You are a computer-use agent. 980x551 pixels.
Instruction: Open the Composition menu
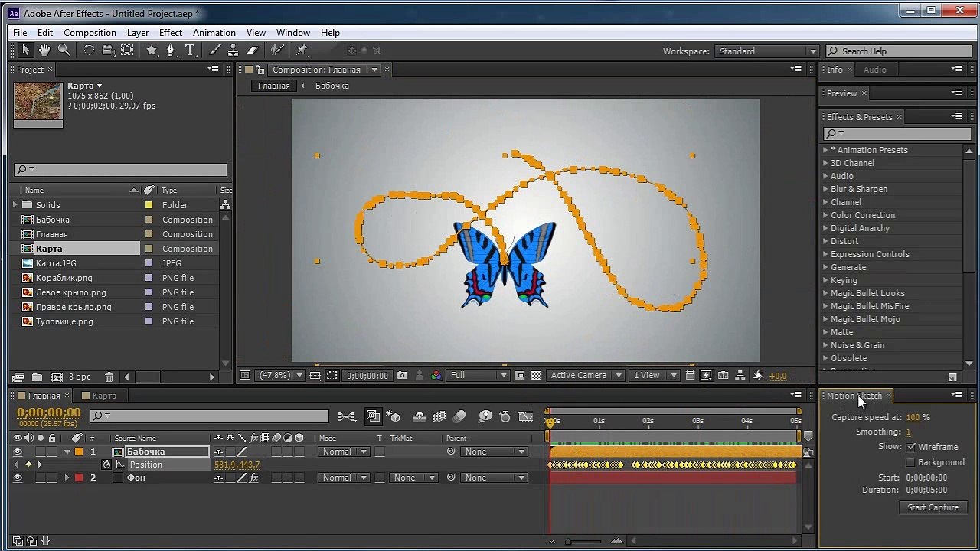pyautogui.click(x=90, y=33)
